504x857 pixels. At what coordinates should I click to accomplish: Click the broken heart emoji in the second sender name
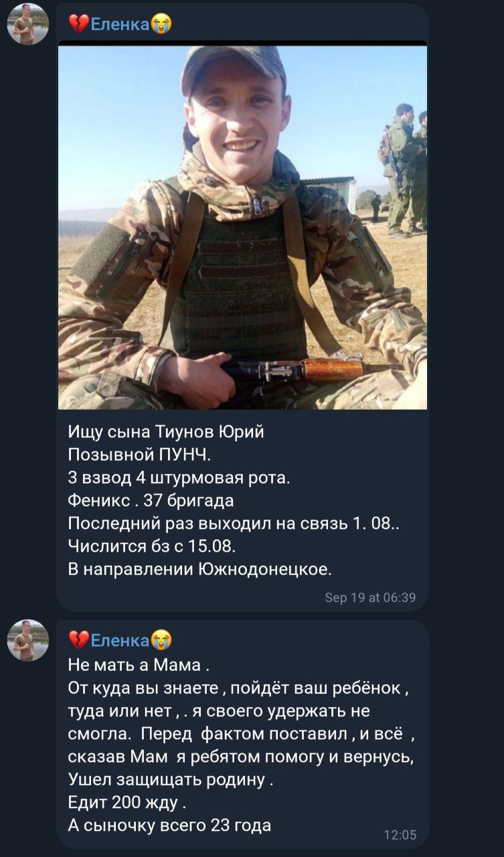coord(78,640)
